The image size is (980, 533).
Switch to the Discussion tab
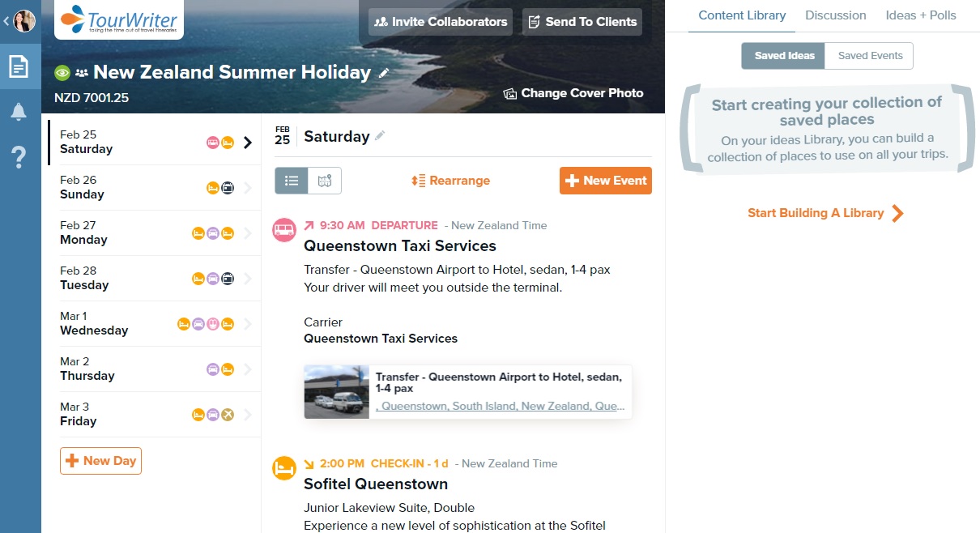(835, 15)
